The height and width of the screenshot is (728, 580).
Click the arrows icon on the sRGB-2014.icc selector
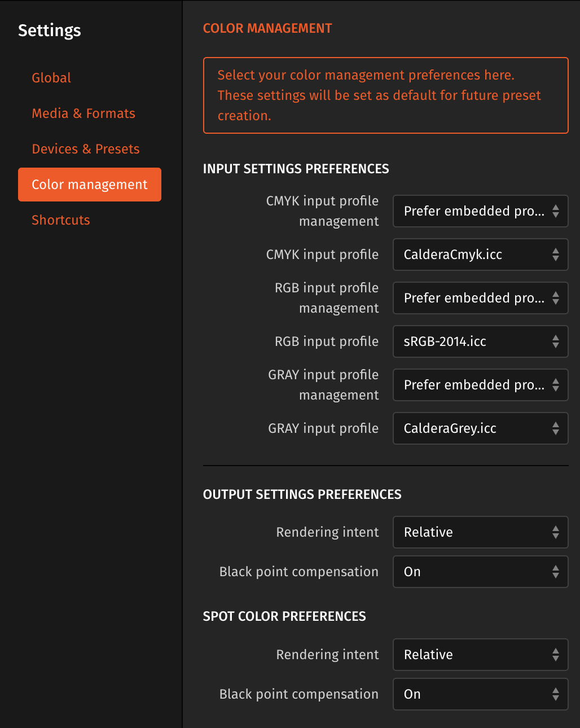[556, 341]
